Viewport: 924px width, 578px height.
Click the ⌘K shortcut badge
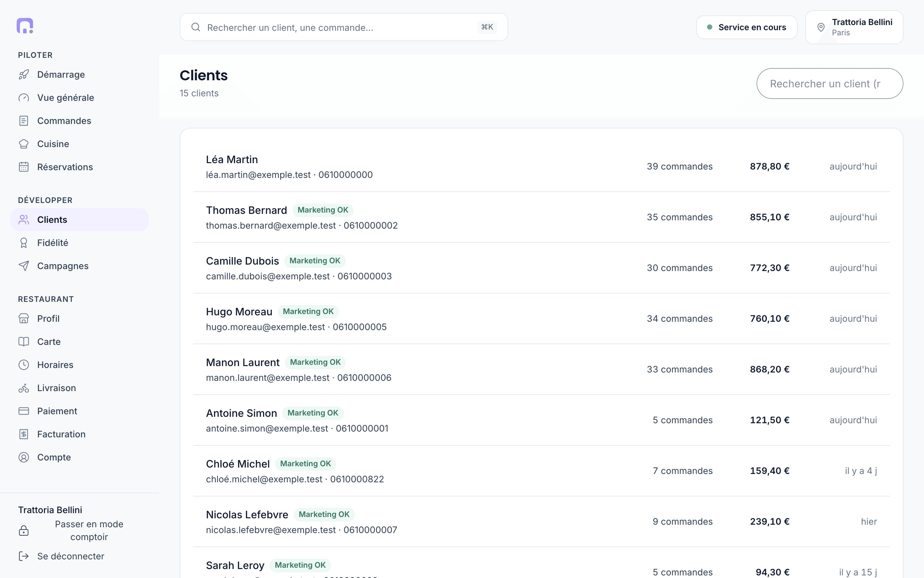(487, 27)
